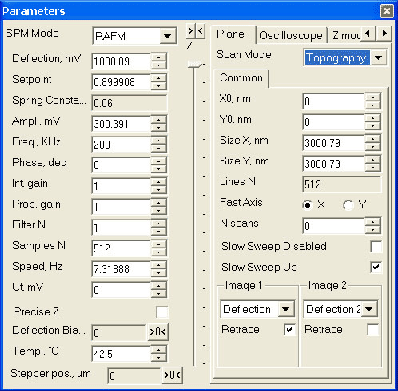398x391 pixels.
Task: Click the Deflection mV input field
Action: pyautogui.click(x=121, y=61)
